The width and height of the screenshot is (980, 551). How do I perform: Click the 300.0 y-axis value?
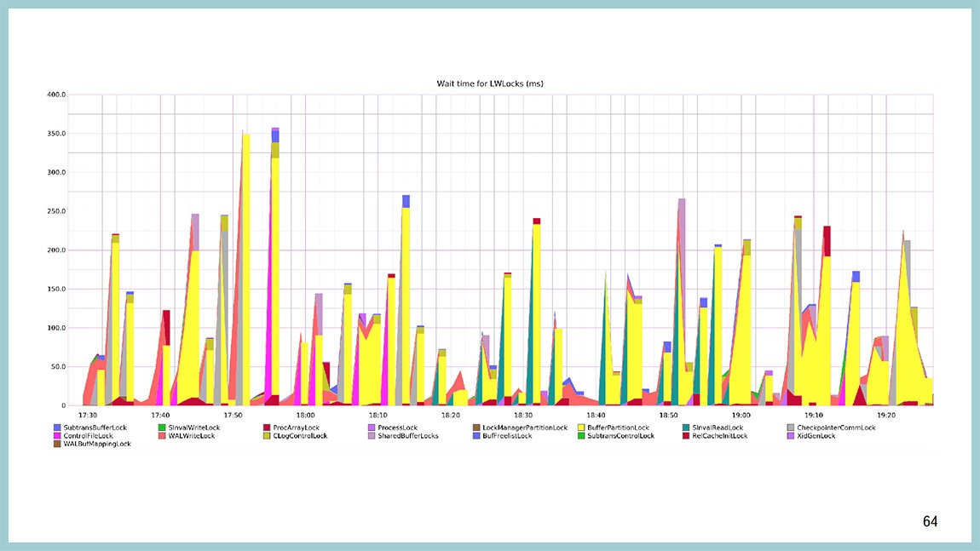point(56,172)
